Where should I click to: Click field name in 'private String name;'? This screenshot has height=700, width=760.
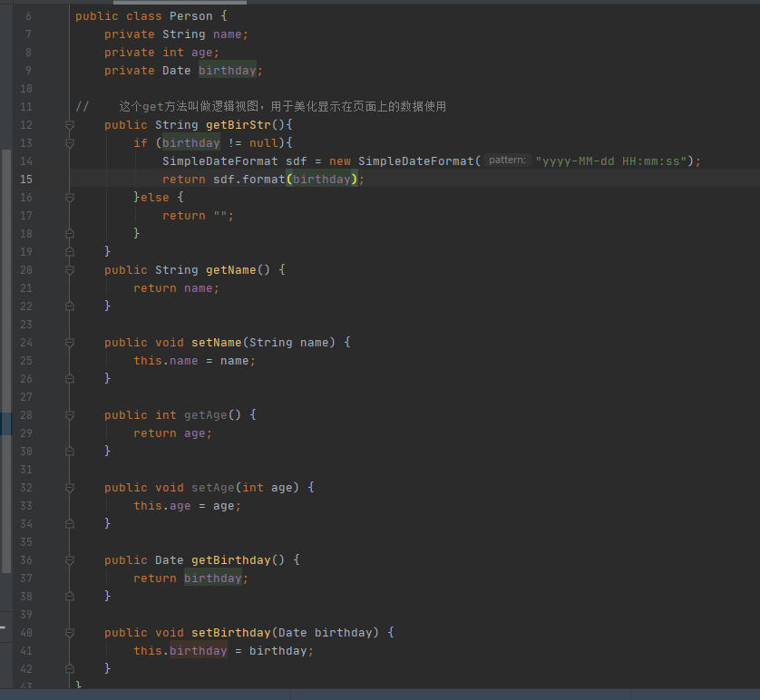tap(228, 34)
